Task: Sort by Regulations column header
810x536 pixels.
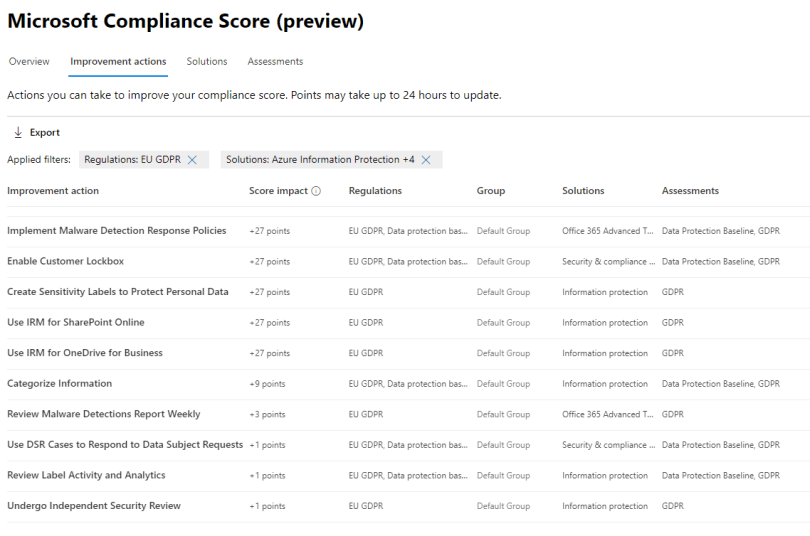Action: [375, 191]
